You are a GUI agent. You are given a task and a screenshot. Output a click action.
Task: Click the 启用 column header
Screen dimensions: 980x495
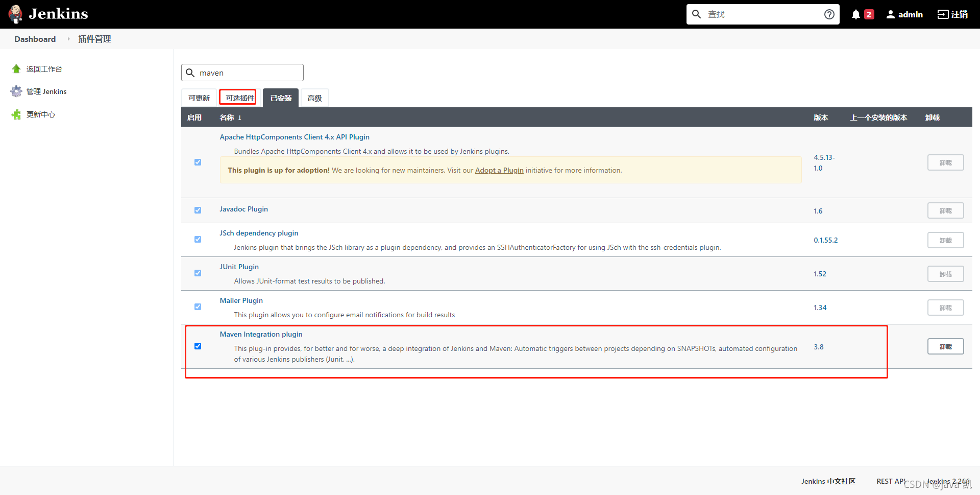(194, 117)
